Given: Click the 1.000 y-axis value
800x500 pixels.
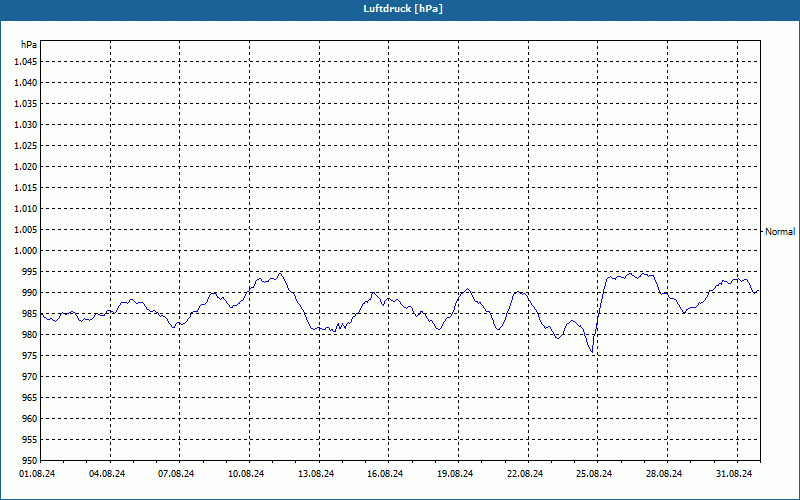Looking at the screenshot, I should pyautogui.click(x=26, y=251).
